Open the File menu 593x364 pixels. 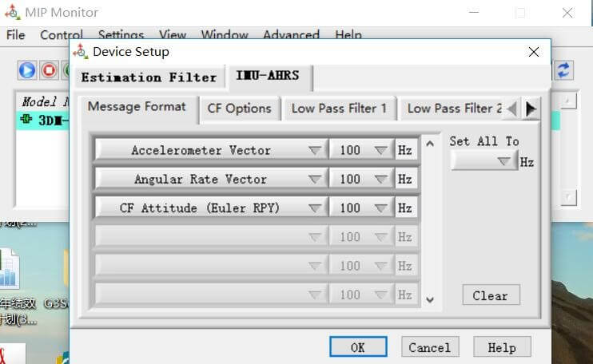15,35
